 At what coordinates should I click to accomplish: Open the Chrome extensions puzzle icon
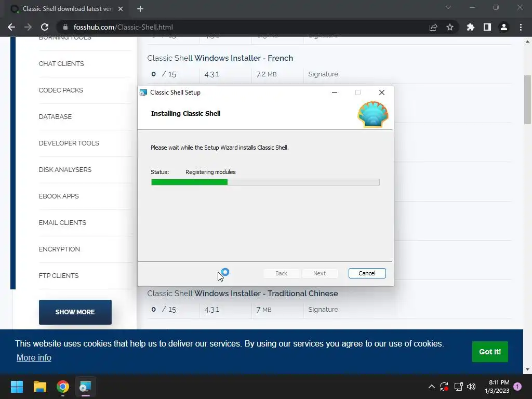(471, 27)
